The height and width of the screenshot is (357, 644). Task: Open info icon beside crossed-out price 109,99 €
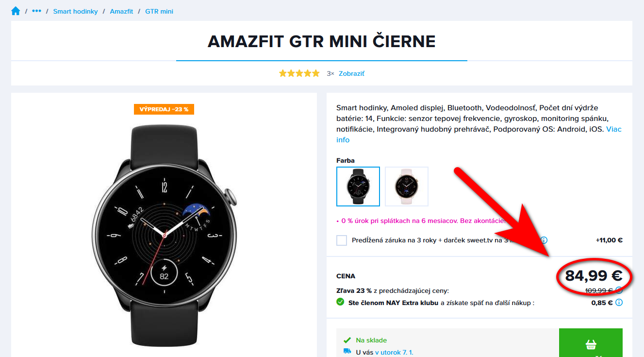point(619,290)
